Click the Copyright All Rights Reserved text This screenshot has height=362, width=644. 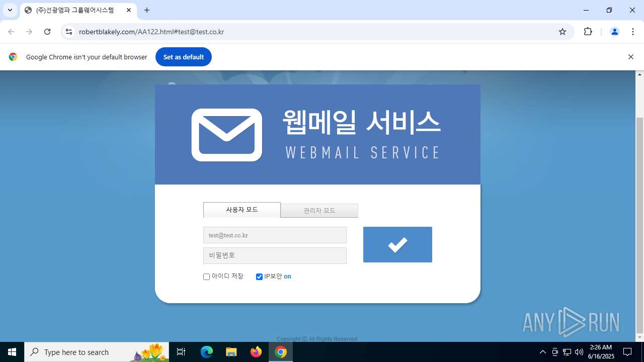(317, 339)
